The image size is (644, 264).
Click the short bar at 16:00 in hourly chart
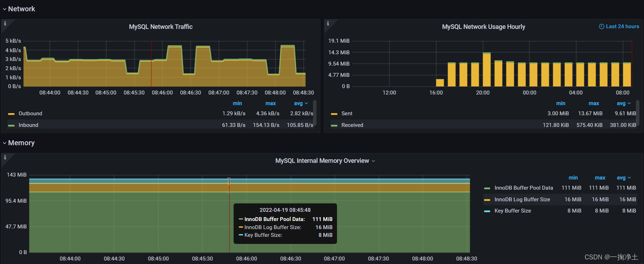point(440,83)
